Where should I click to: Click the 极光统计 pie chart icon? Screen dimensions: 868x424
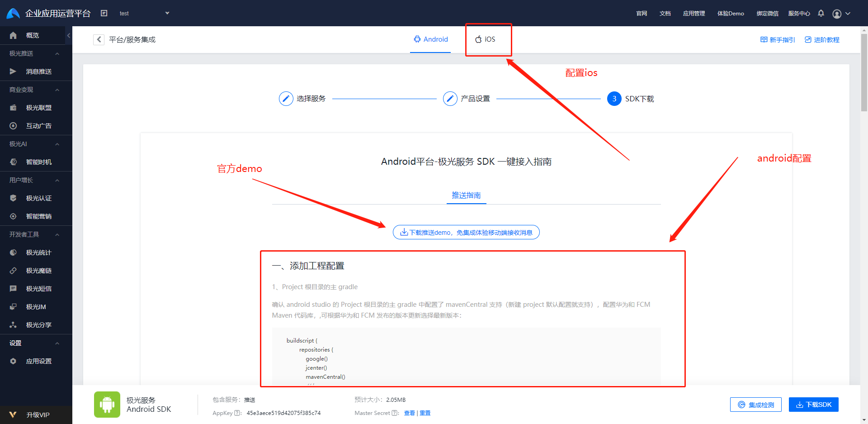(13, 252)
